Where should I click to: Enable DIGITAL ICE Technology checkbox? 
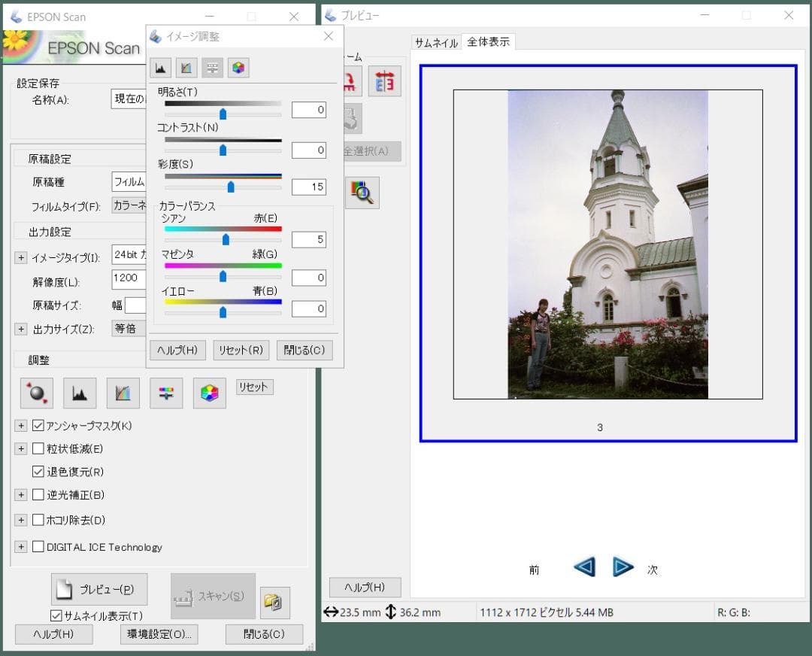pyautogui.click(x=39, y=547)
